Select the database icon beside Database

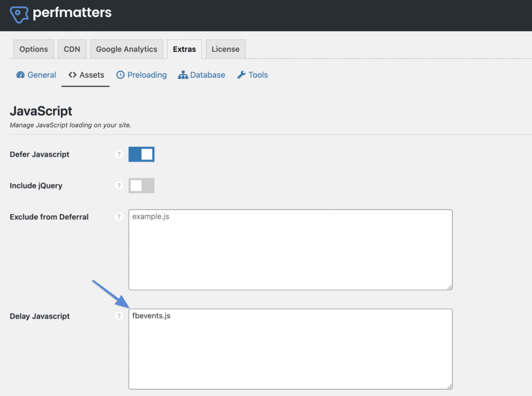[183, 75]
